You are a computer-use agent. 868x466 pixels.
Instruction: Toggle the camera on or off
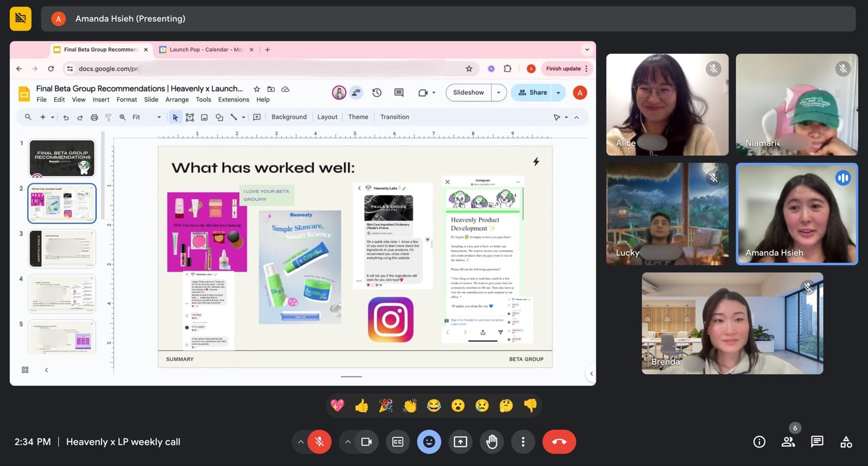tap(366, 442)
